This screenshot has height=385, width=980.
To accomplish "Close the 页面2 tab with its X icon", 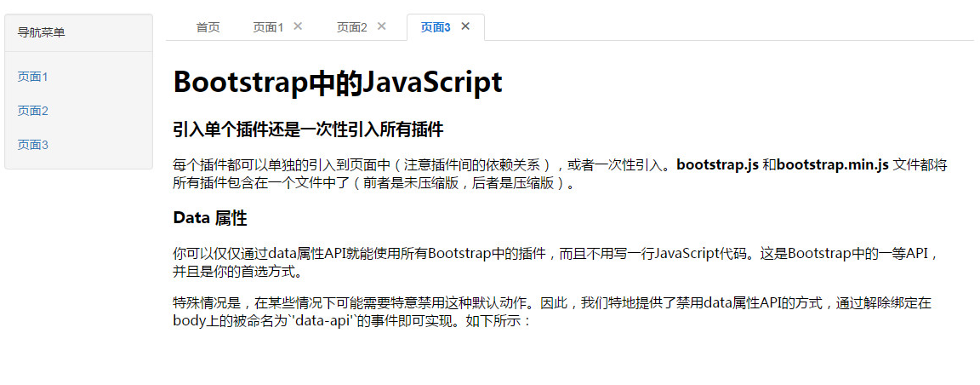I will [x=382, y=26].
